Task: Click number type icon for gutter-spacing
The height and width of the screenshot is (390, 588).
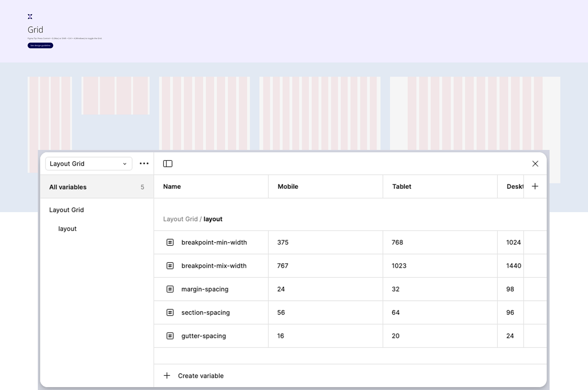Action: (x=170, y=336)
